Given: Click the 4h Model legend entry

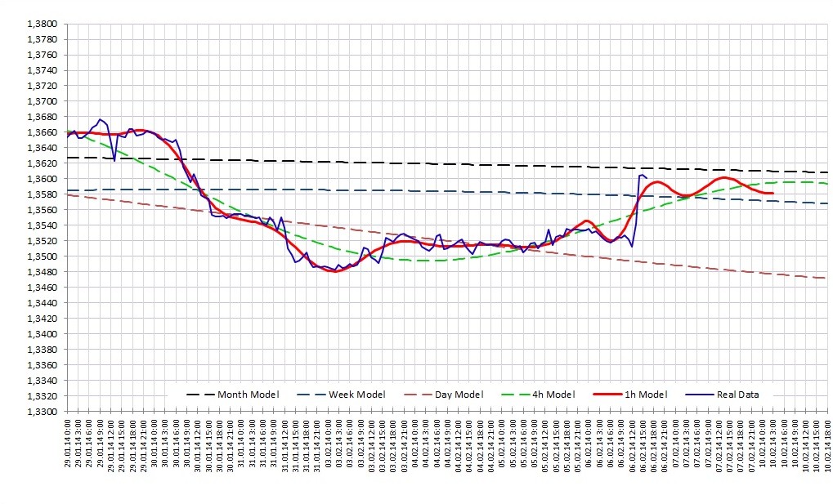Looking at the screenshot, I should click(x=538, y=395).
